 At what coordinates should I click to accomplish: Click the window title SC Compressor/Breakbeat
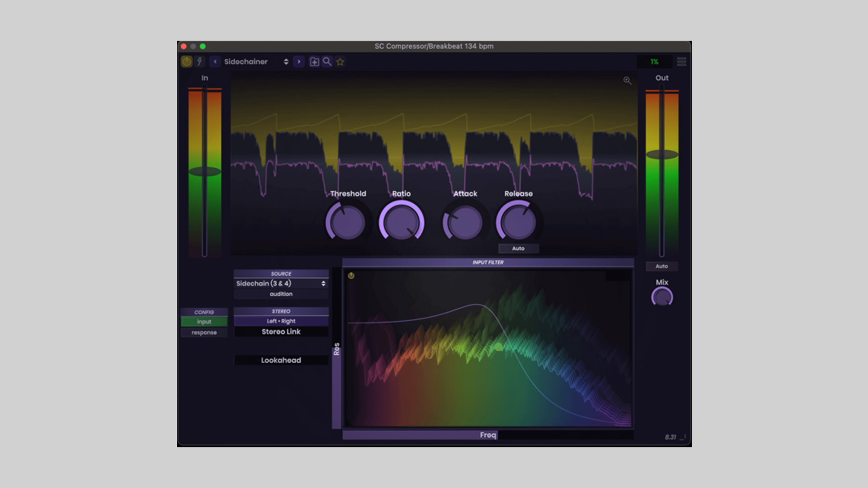[434, 46]
